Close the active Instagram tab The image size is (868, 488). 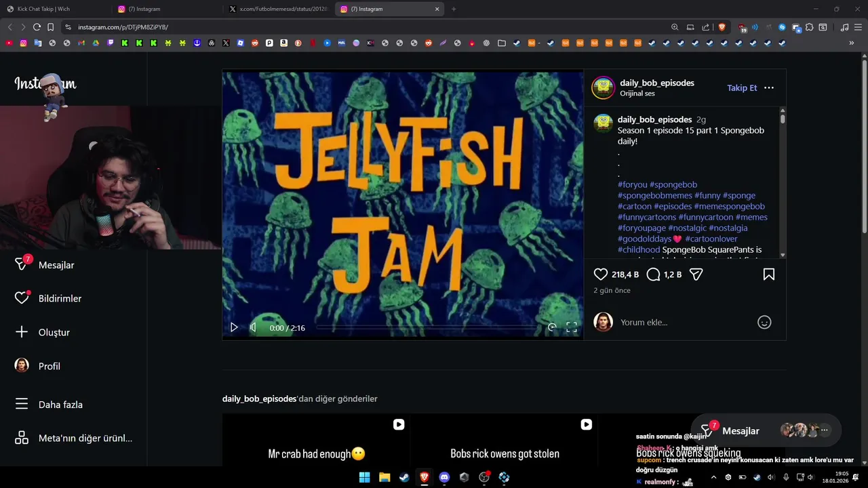pyautogui.click(x=437, y=9)
